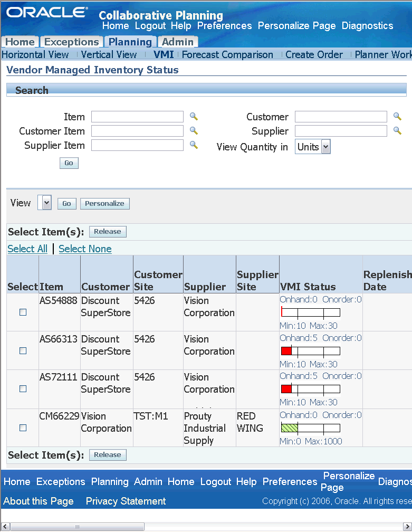Open the Supplier Item lookup magnifier
This screenshot has height=532, width=412.
194,145
